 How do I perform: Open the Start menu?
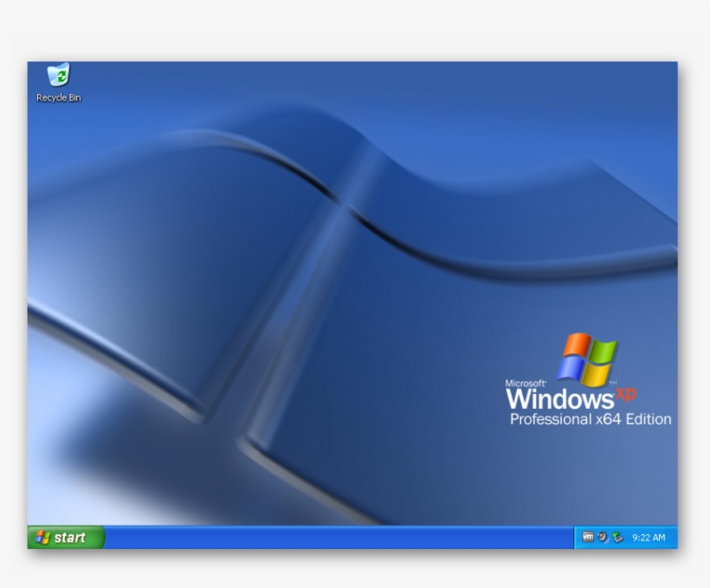click(66, 537)
